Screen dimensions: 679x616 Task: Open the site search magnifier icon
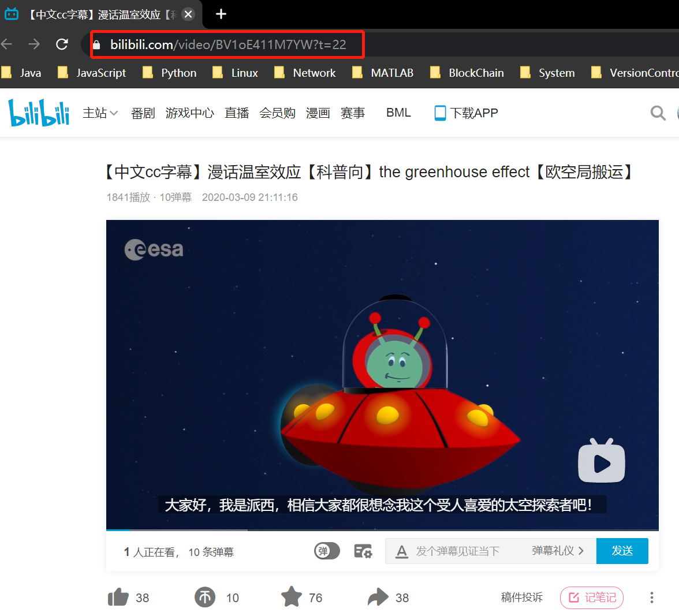pos(658,113)
